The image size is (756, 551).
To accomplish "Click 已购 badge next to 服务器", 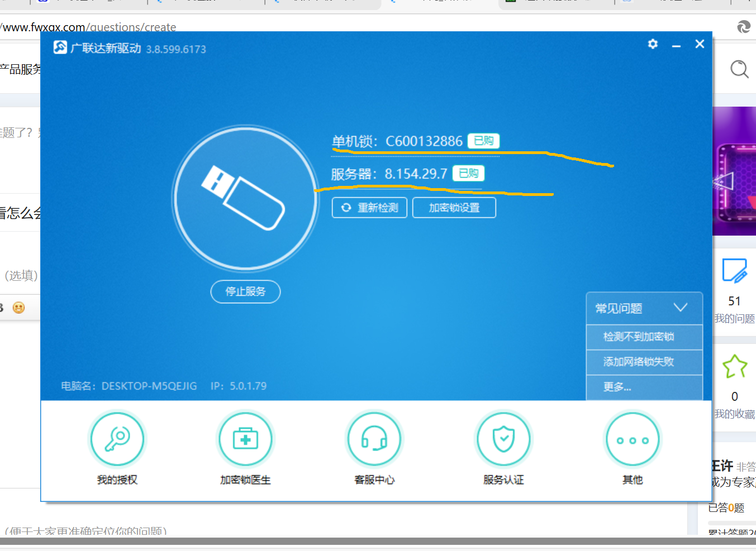I will pyautogui.click(x=468, y=174).
